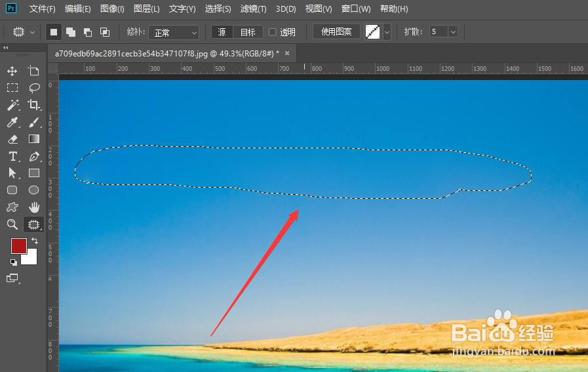
Task: Click the white background color swatch
Action: click(31, 258)
